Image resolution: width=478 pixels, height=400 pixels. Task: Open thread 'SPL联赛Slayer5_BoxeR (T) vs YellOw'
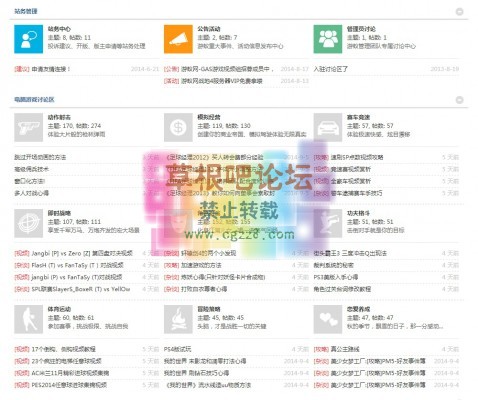coord(81,289)
